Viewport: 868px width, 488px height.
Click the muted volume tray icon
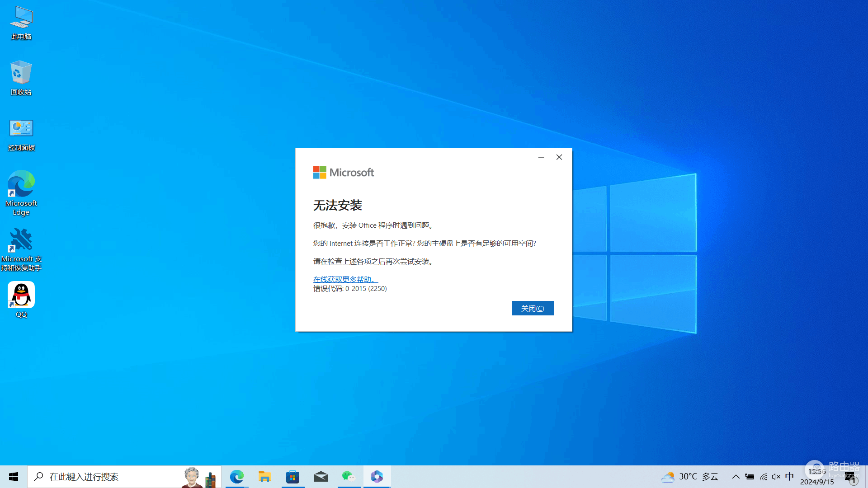tap(776, 477)
